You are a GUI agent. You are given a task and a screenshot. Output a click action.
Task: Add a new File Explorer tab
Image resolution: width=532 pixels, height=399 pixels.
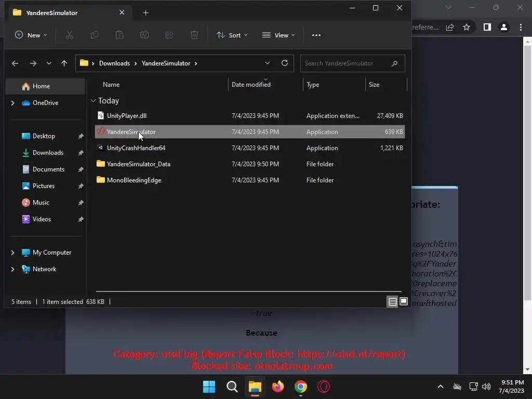click(145, 13)
